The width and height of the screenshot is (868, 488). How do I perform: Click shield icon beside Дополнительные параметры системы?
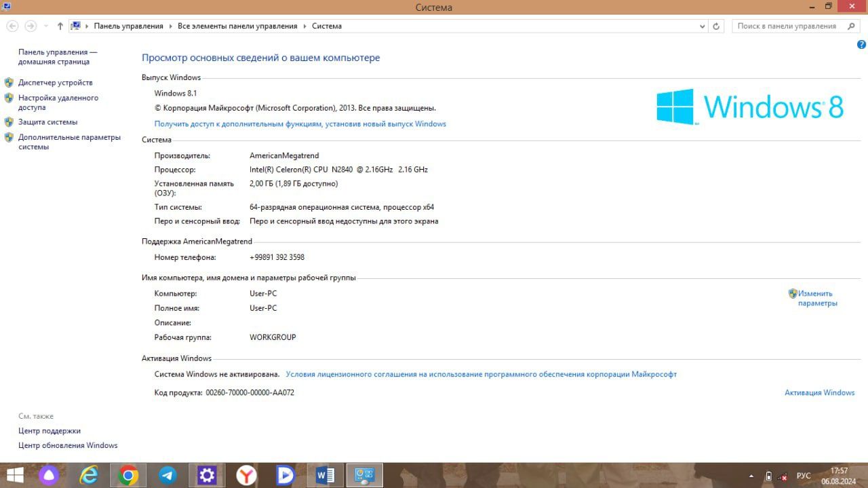pos(9,137)
